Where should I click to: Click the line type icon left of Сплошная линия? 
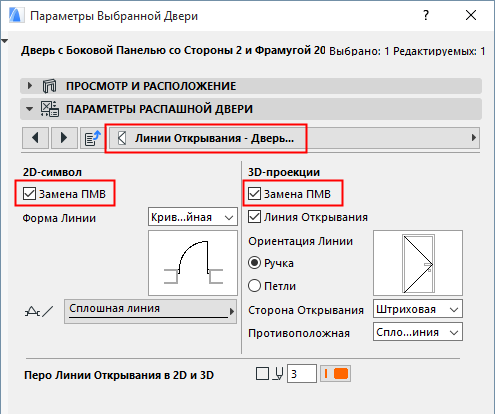(39, 311)
